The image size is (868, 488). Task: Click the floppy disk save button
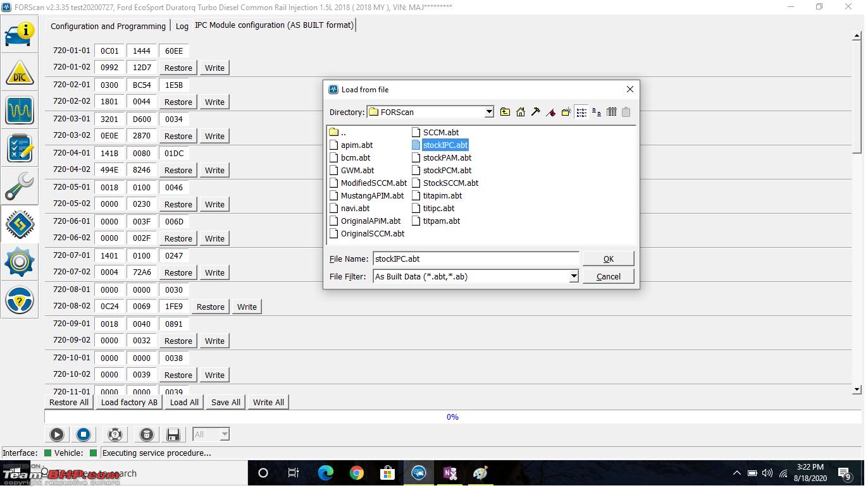click(x=173, y=434)
